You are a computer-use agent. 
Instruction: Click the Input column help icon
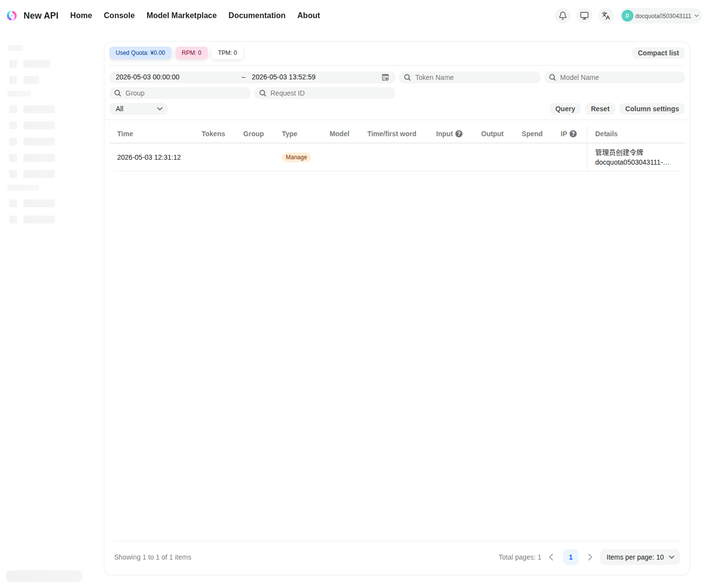click(x=459, y=134)
